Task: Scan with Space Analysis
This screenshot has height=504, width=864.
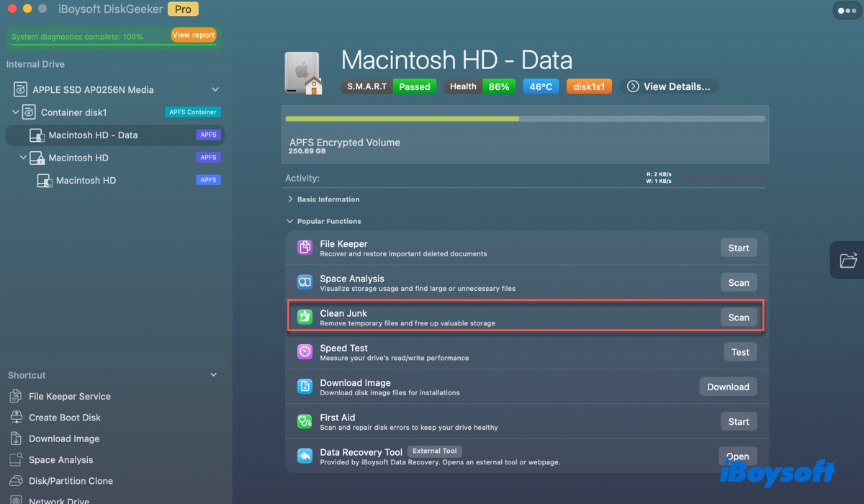Action: (739, 282)
